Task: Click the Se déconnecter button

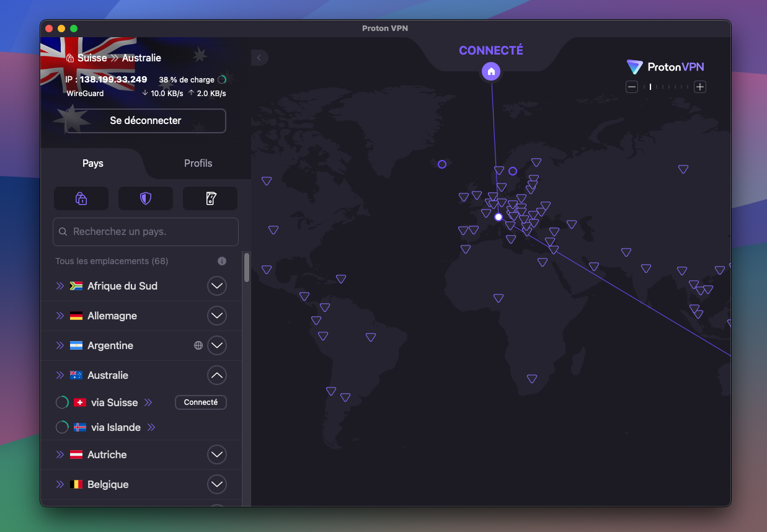Action: [x=146, y=121]
